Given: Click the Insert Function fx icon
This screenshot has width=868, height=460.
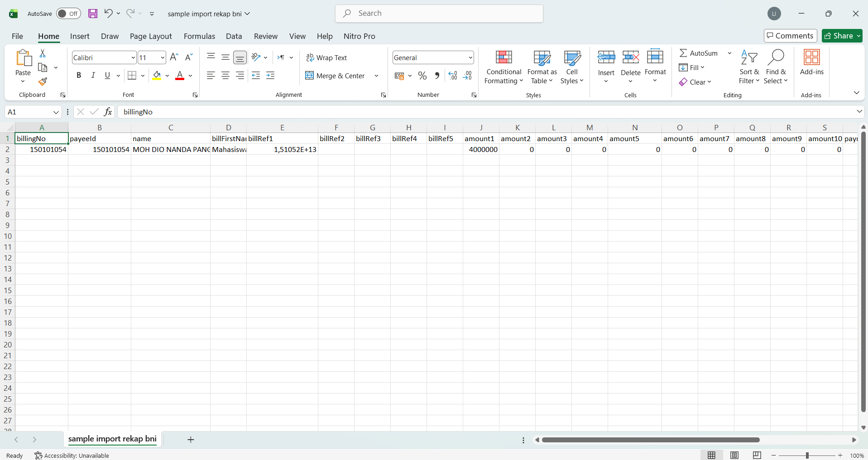Looking at the screenshot, I should pos(108,112).
